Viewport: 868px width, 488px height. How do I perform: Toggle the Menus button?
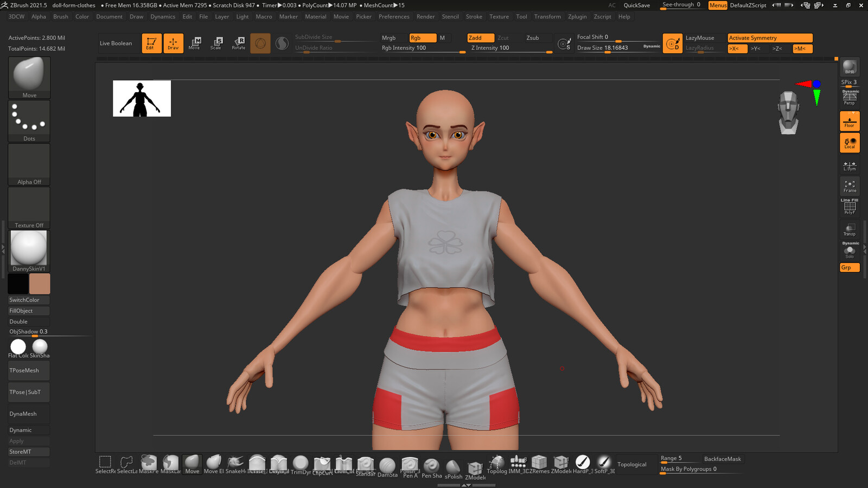pos(717,5)
